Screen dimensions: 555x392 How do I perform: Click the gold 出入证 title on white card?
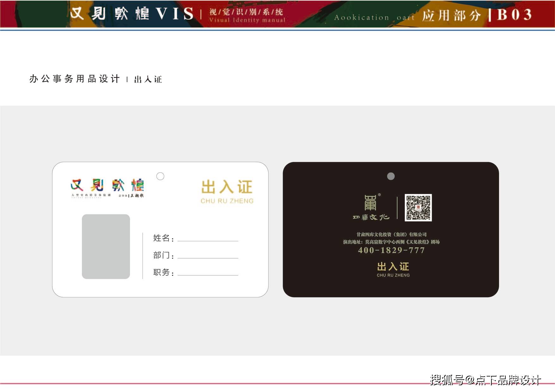pos(227,187)
